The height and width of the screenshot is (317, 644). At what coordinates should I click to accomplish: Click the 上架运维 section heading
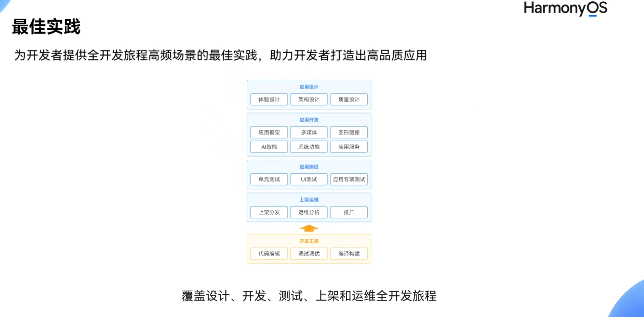pos(309,199)
